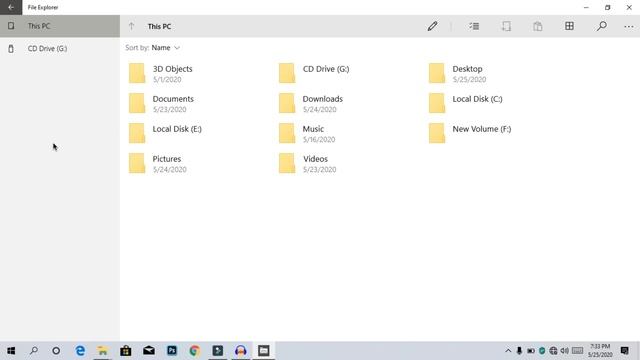Open the Mail app from the taskbar

click(x=149, y=351)
